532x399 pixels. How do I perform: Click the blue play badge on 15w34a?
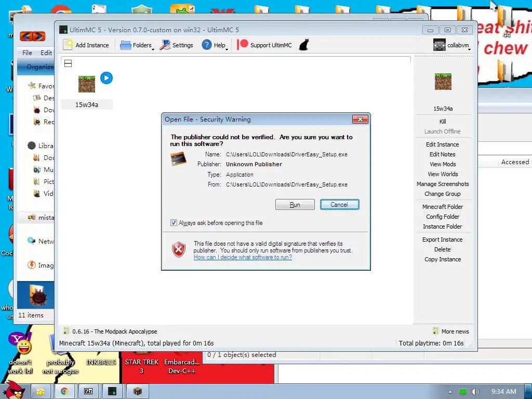tap(107, 78)
